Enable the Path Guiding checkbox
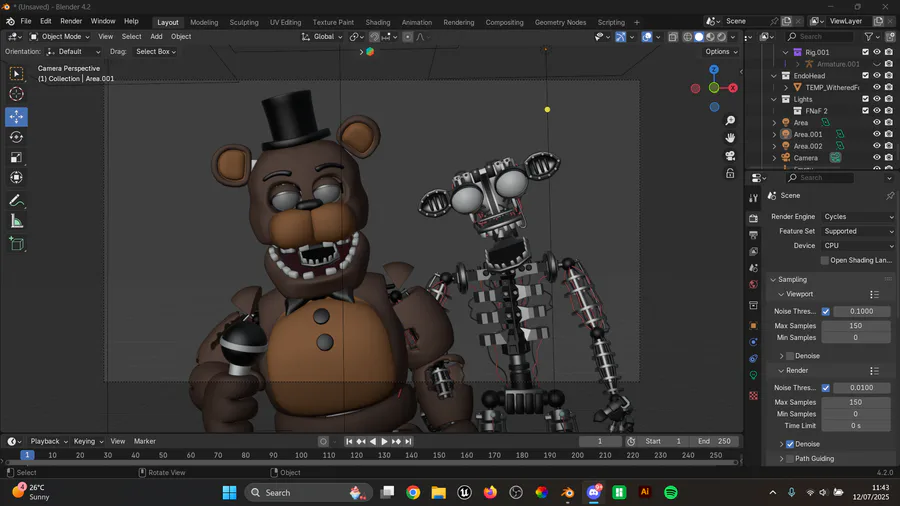 pyautogui.click(x=790, y=459)
